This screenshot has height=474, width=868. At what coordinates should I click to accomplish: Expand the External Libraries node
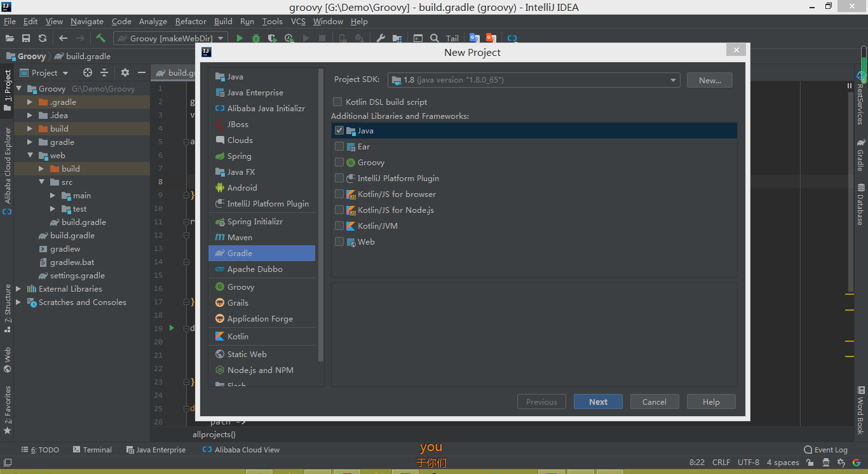point(18,289)
